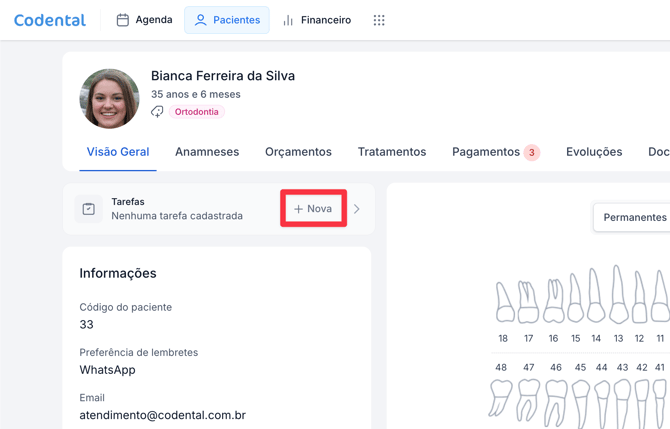Select tooth 16 on the odontogram
Image resolution: width=670 pixels, height=429 pixels.
553,302
